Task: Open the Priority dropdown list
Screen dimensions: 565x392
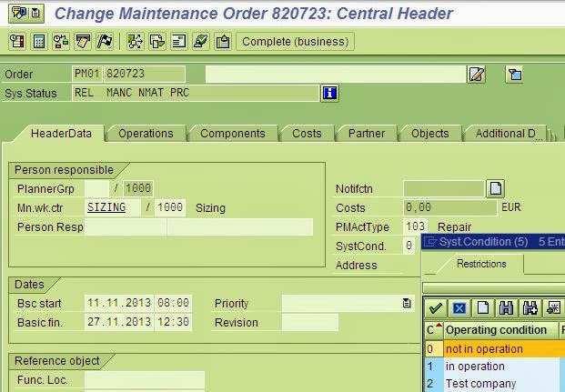Action: pyautogui.click(x=407, y=304)
